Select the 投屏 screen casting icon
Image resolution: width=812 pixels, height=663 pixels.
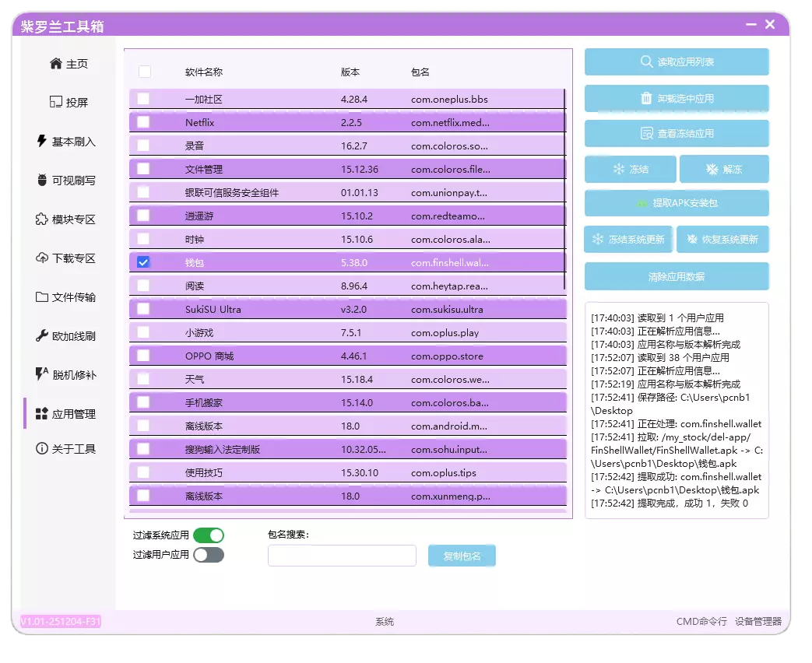click(x=54, y=103)
